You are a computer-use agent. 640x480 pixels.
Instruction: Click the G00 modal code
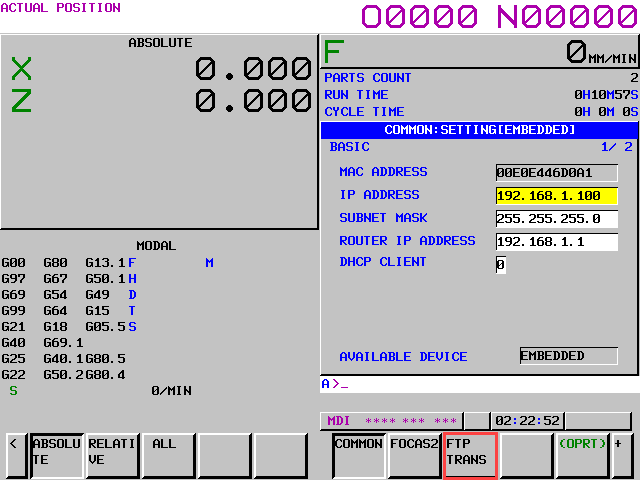point(13,262)
